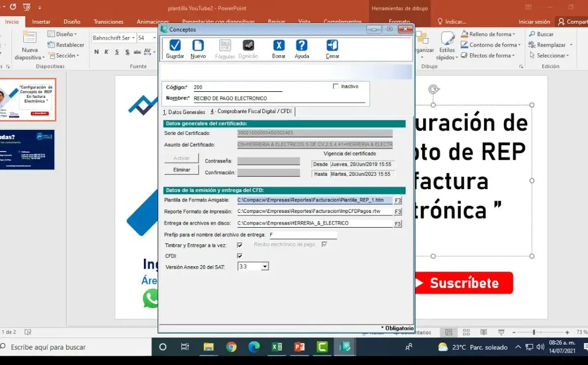Toggle text shadow formatting
Image resolution: width=588 pixels, height=365 pixels.
click(127, 52)
